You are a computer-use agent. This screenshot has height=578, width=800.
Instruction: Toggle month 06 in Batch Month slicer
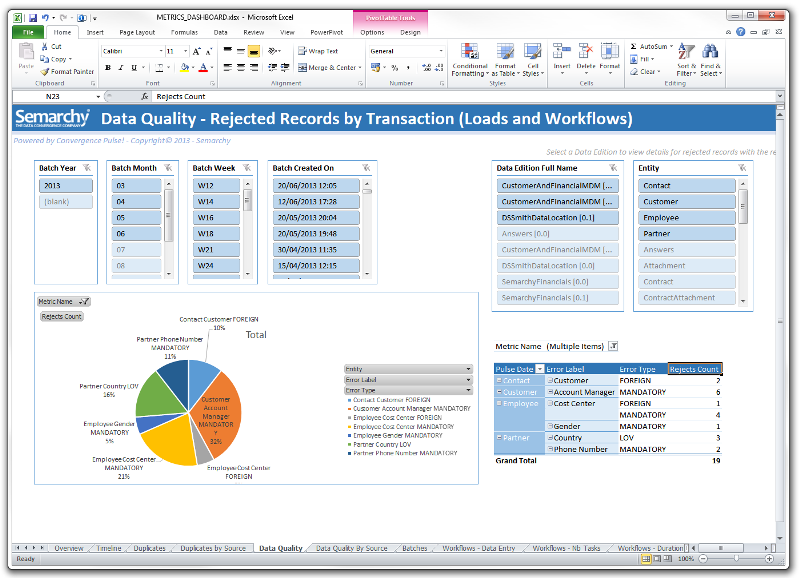coord(136,234)
